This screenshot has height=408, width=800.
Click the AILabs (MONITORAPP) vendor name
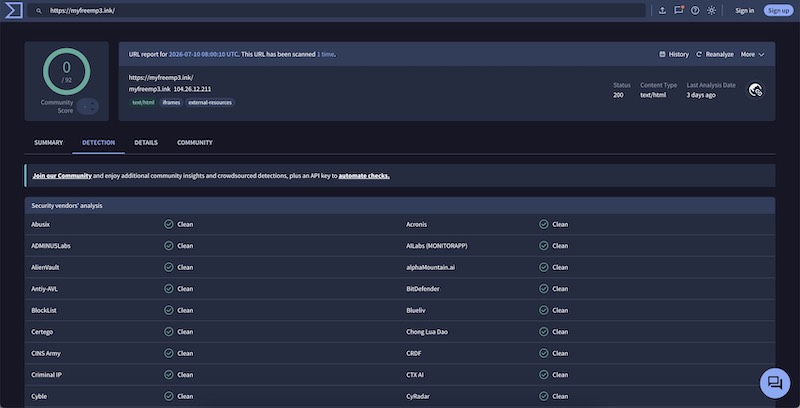click(437, 245)
